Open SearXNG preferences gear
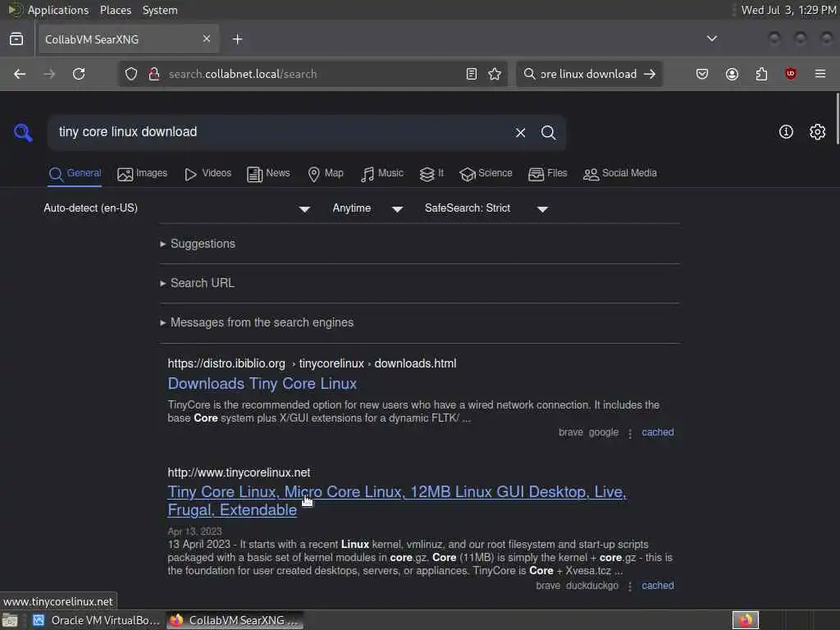Viewport: 840px width, 630px height. point(817,132)
